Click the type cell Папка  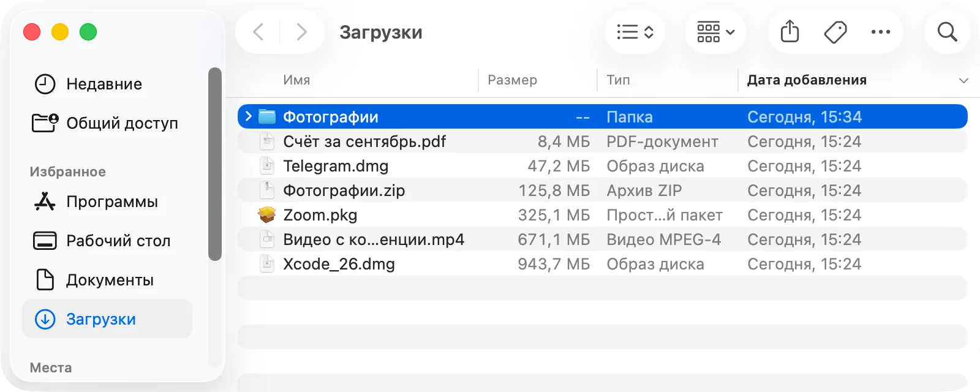[630, 117]
